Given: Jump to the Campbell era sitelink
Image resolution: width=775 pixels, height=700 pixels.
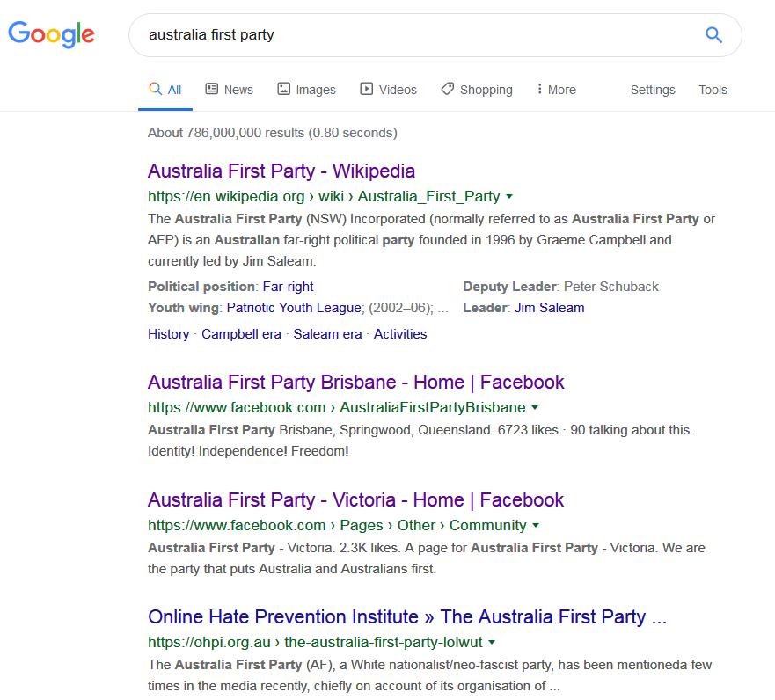Looking at the screenshot, I should point(241,334).
